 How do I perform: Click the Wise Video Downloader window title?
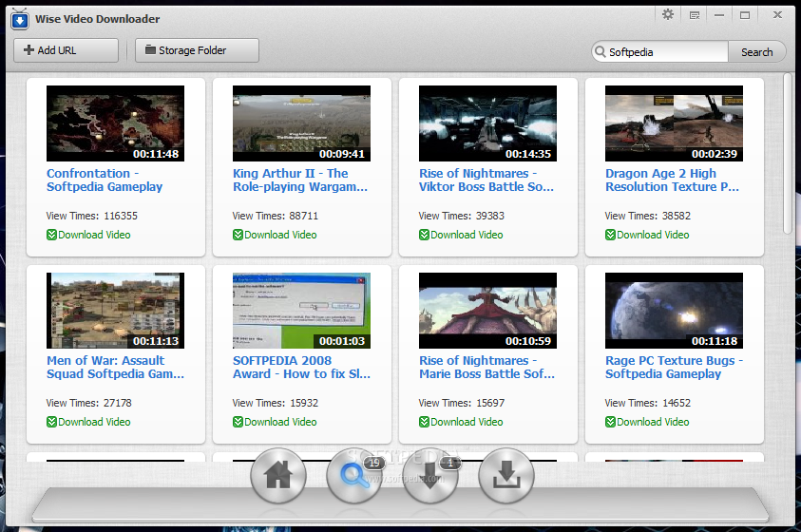[x=98, y=19]
